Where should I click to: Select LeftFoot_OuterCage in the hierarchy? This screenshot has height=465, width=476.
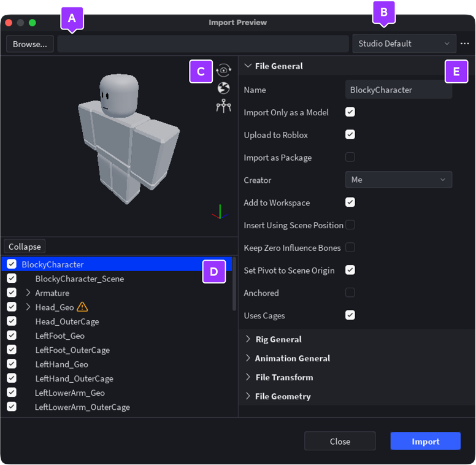click(72, 350)
